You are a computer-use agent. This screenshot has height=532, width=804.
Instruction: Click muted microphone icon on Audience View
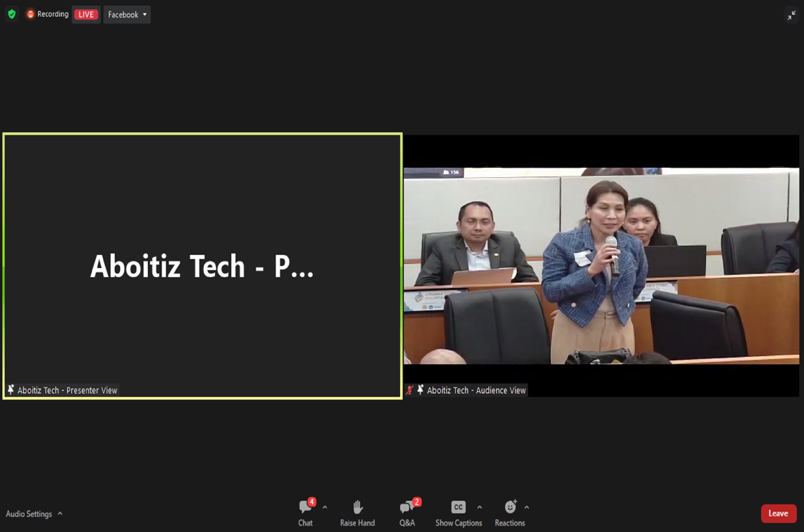click(x=410, y=390)
